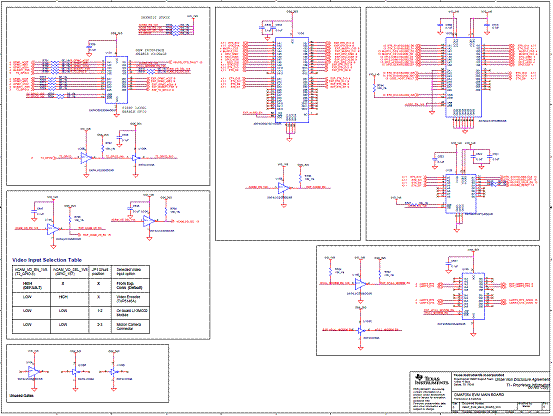Select the 'Video Input Selection Table' heading
Viewport: 553px width, 416px height.
(x=47, y=260)
